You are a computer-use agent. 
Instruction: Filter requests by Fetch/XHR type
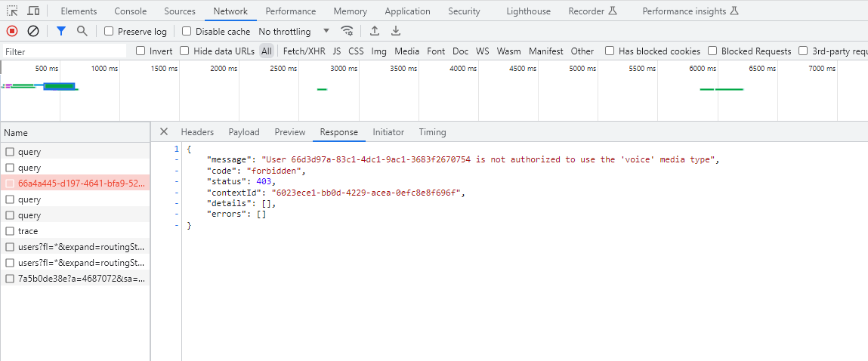304,51
